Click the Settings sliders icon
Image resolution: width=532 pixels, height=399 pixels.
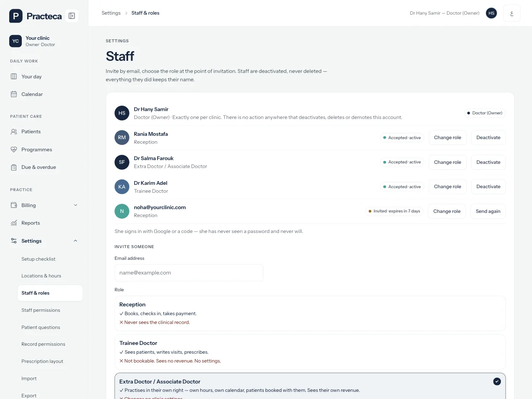tap(14, 241)
